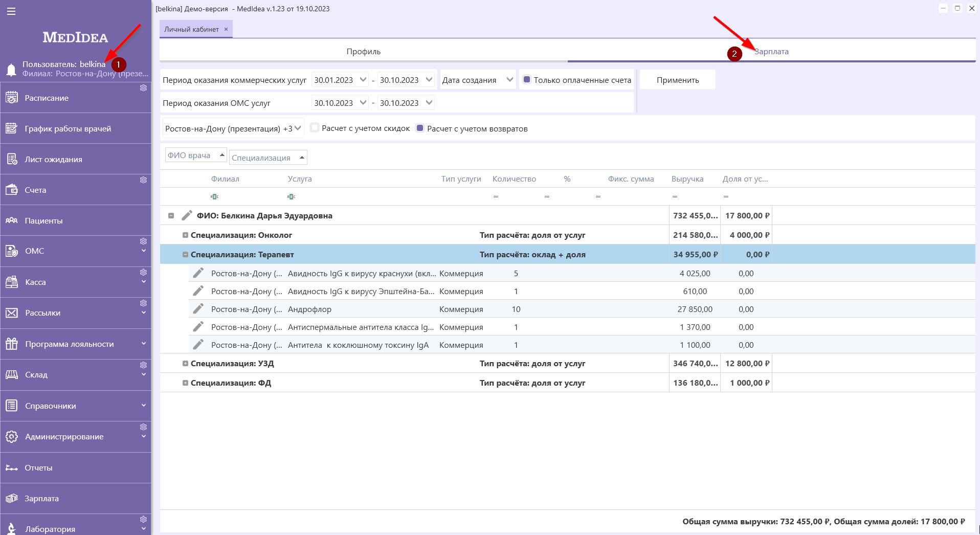Open ОМС period end date dropdown
Image resolution: width=980 pixels, height=535 pixels.
click(x=429, y=102)
